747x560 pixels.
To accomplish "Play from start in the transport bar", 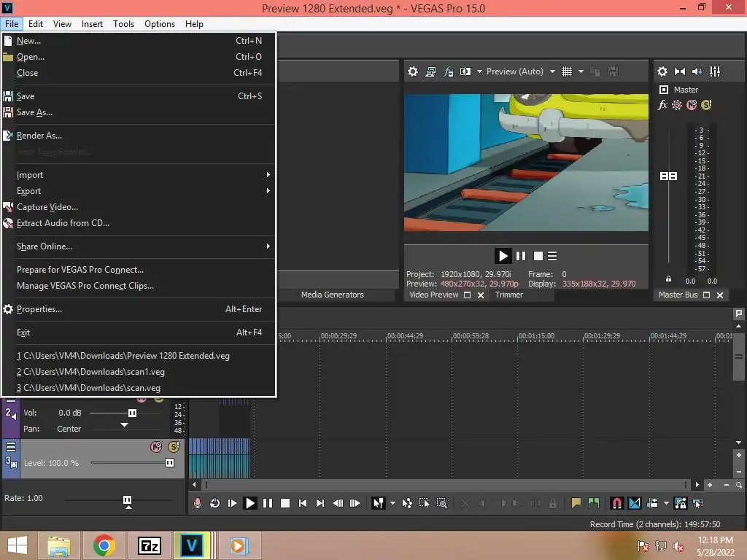I will point(232,503).
